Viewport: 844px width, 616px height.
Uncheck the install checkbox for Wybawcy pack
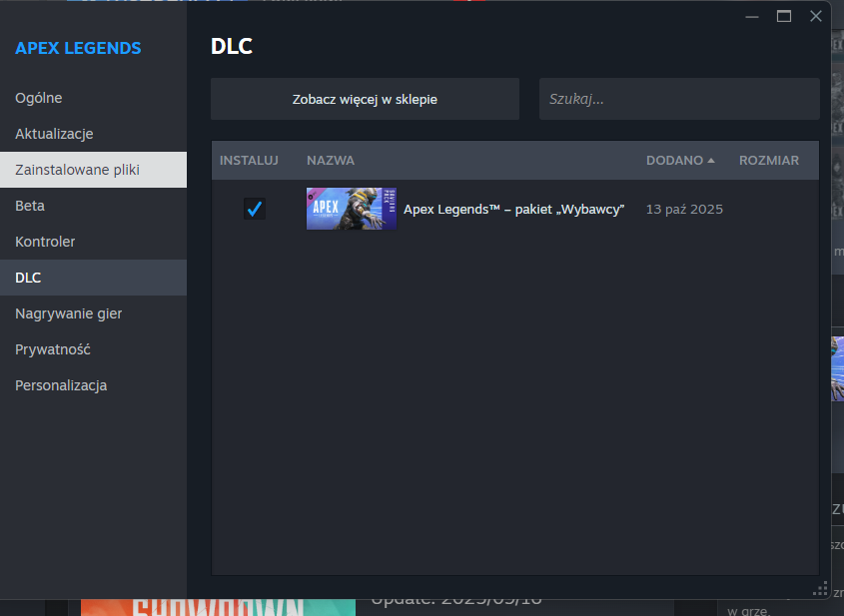[x=255, y=209]
